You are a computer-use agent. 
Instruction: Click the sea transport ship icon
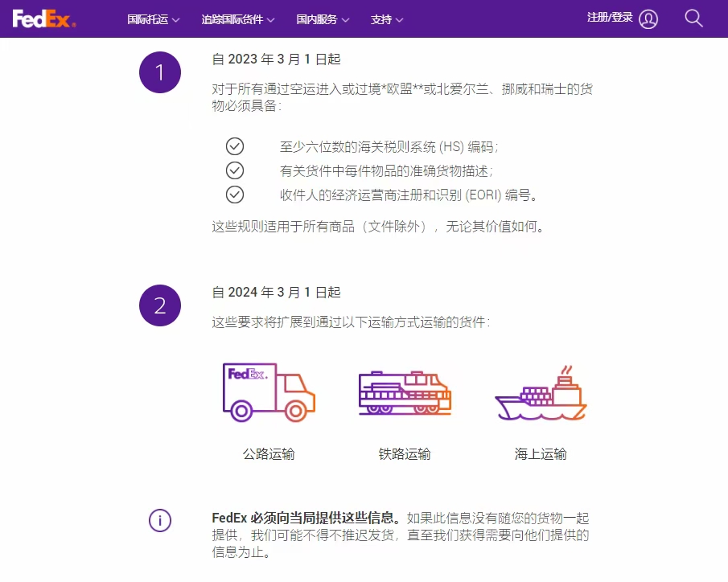click(541, 393)
